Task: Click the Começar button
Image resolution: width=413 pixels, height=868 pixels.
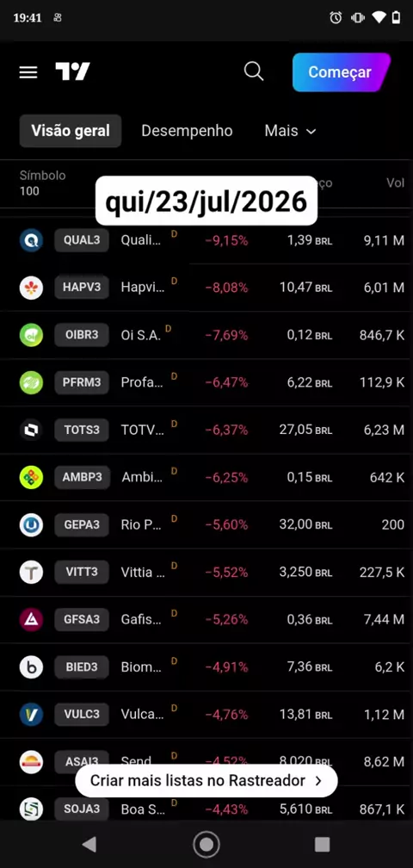Action: 341,72
